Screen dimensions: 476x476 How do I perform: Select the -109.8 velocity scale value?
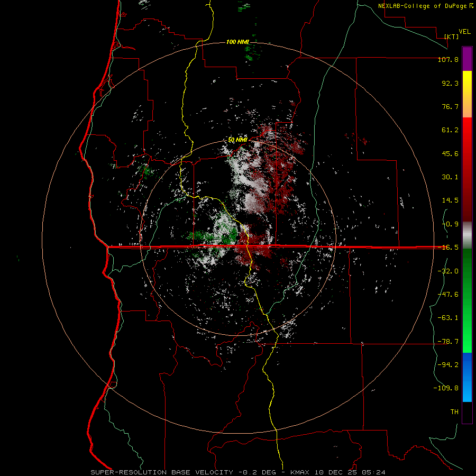click(446, 388)
